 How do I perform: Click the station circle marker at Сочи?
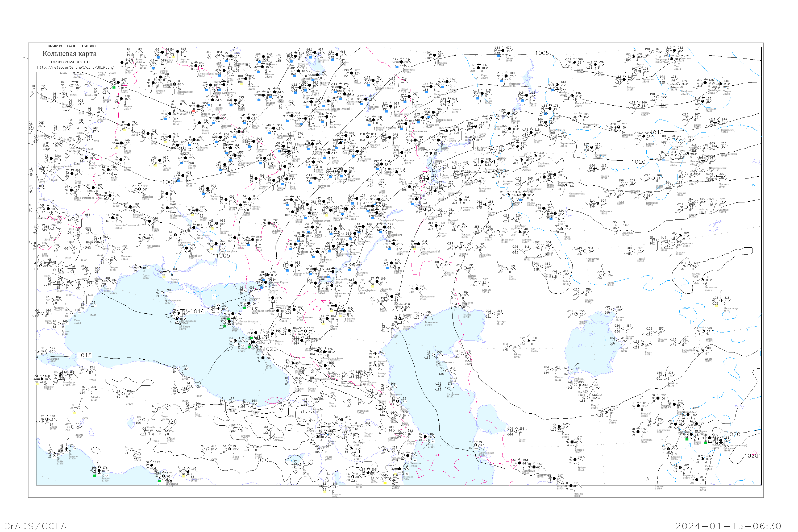pyautogui.click(x=263, y=358)
